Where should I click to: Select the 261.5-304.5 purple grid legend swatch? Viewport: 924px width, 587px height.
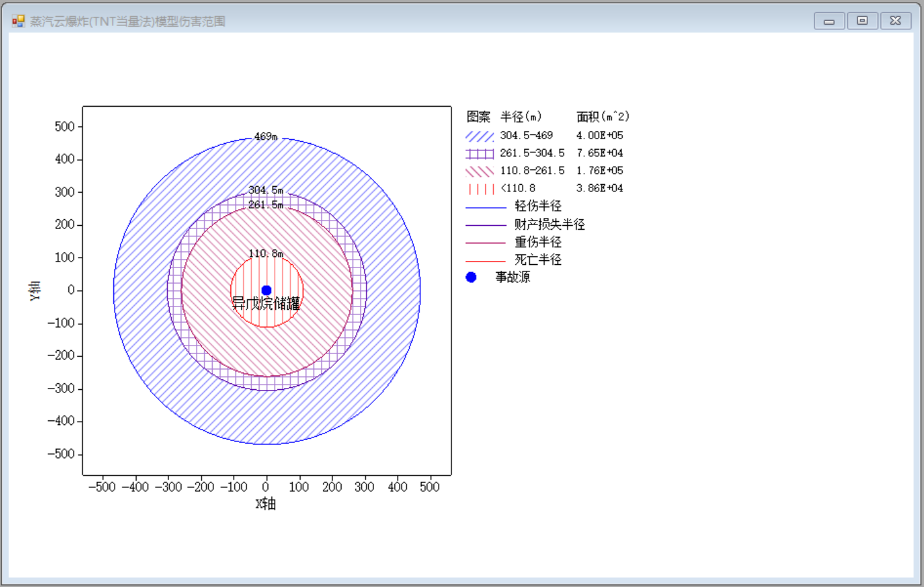(x=480, y=154)
